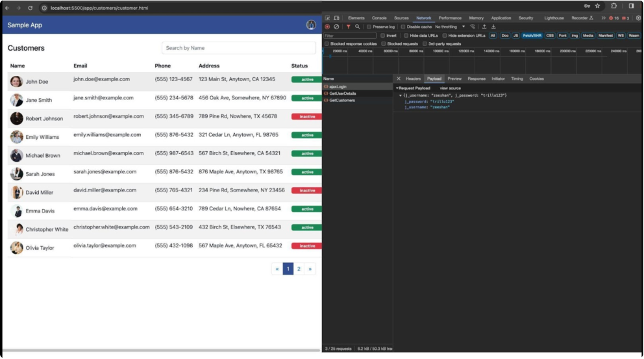The image size is (644, 359).
Task: Open the No throttling dropdown
Action: pyautogui.click(x=450, y=27)
